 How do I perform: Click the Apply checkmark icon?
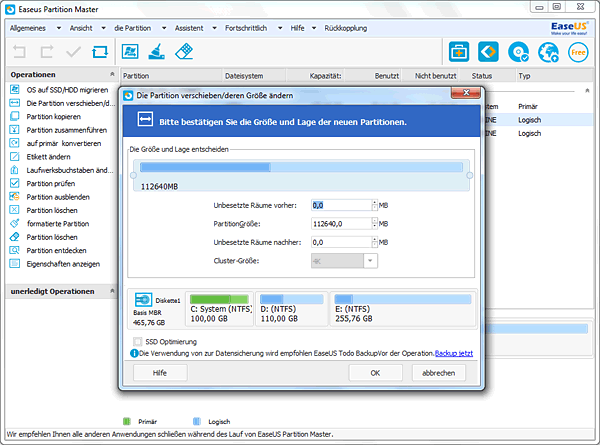pos(73,51)
